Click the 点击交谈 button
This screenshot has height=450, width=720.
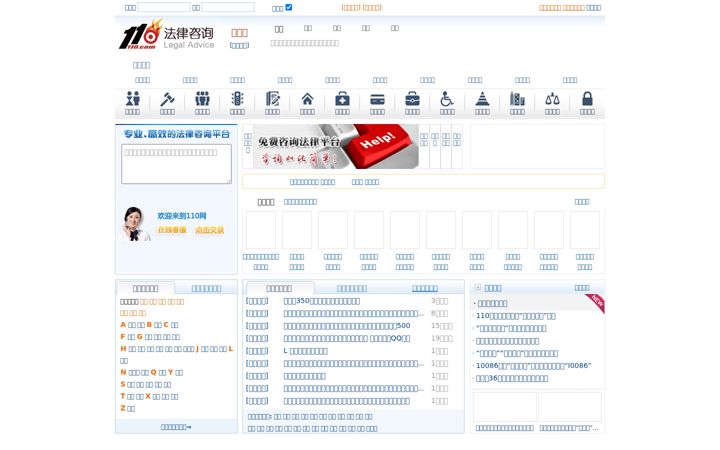tap(209, 230)
